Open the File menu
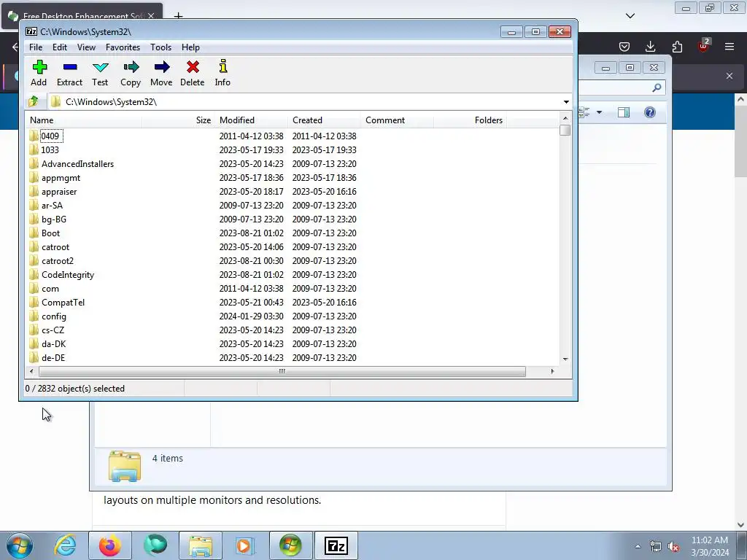The image size is (747, 560). [x=36, y=47]
